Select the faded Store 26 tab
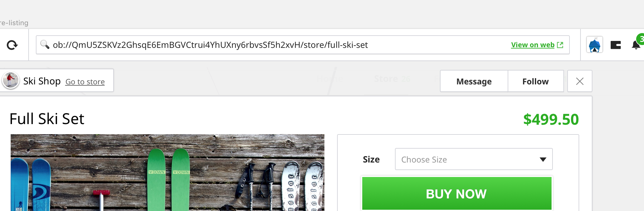Image resolution: width=644 pixels, height=211 pixels. click(x=392, y=79)
